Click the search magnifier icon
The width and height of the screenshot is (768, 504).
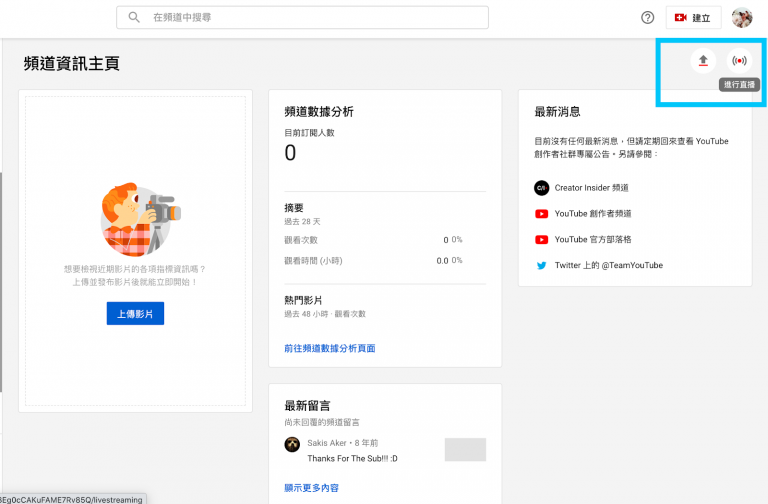coord(134,17)
